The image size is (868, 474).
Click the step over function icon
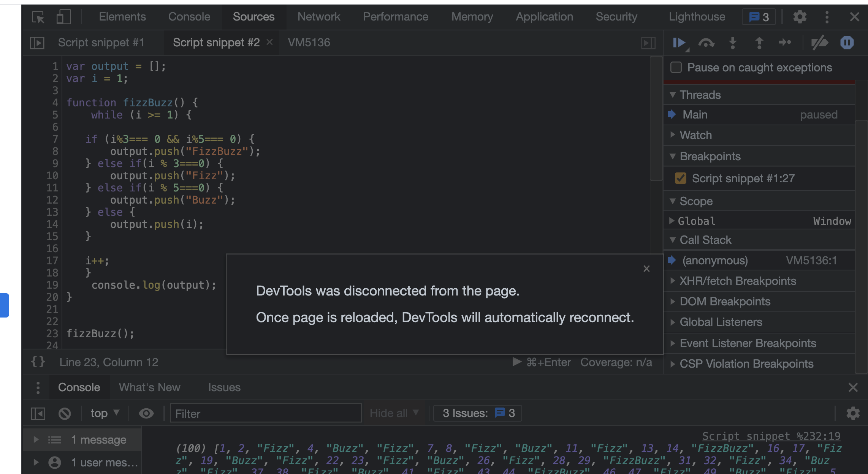[706, 43]
